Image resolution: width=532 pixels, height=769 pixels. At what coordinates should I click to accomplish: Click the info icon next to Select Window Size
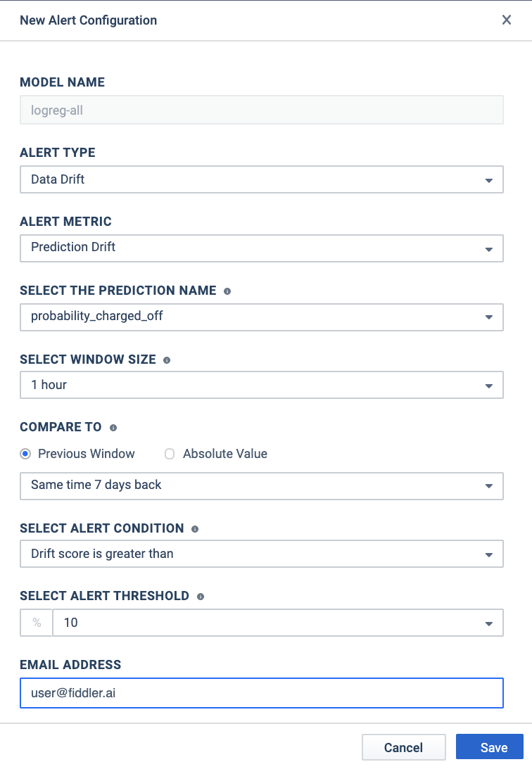click(x=167, y=360)
